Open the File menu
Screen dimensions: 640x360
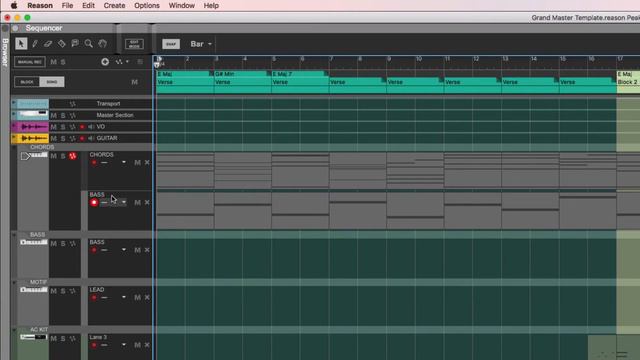pyautogui.click(x=67, y=6)
